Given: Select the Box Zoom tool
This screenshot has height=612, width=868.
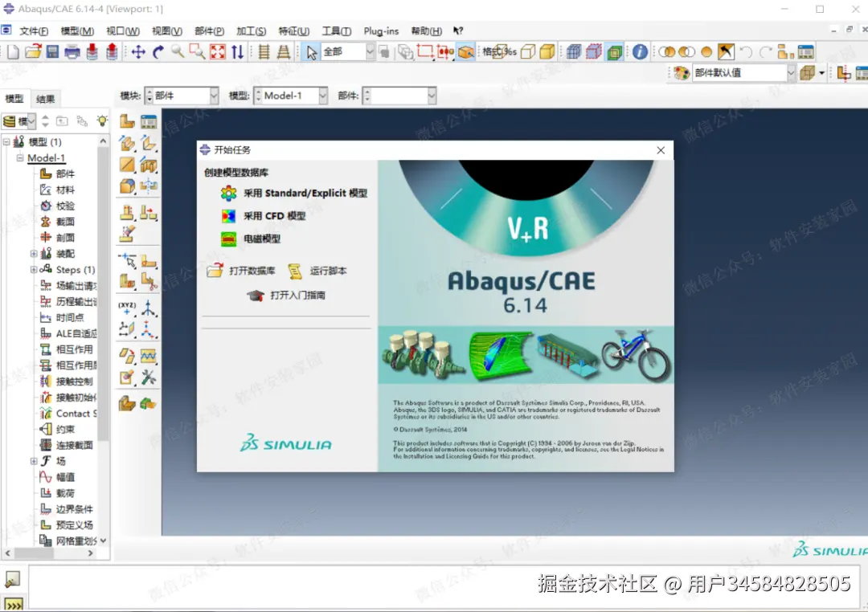Looking at the screenshot, I should (x=197, y=52).
